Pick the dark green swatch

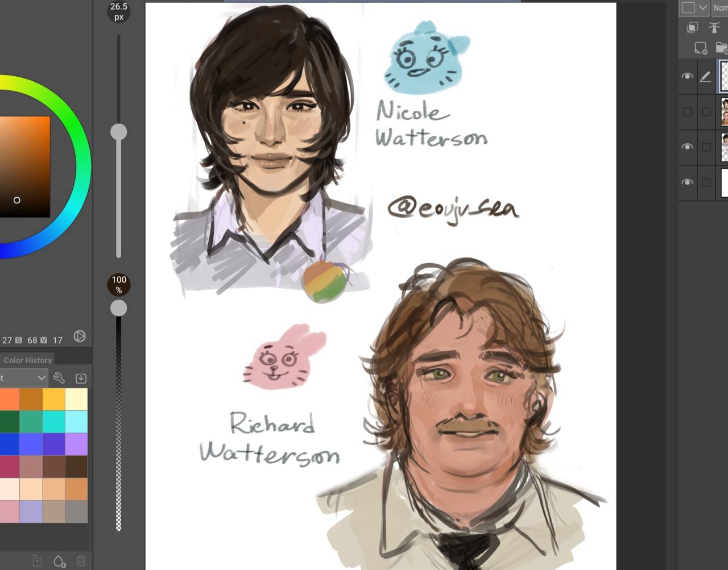(x=10, y=422)
